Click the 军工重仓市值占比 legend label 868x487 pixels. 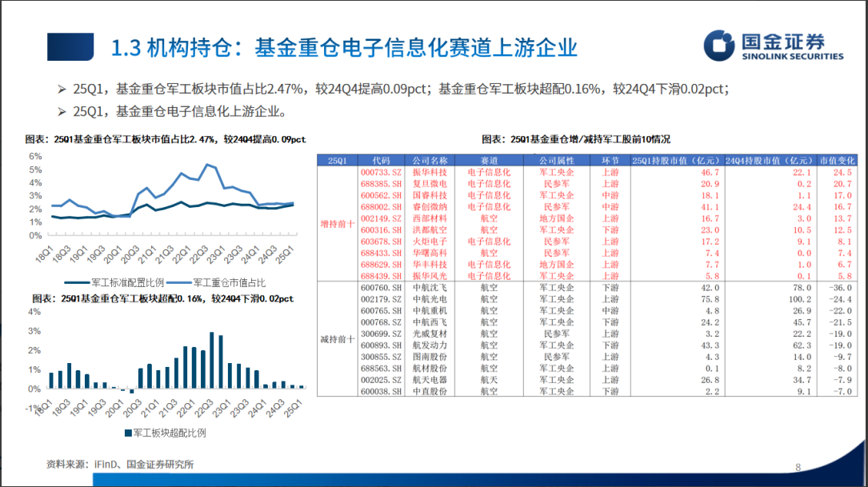pos(228,282)
